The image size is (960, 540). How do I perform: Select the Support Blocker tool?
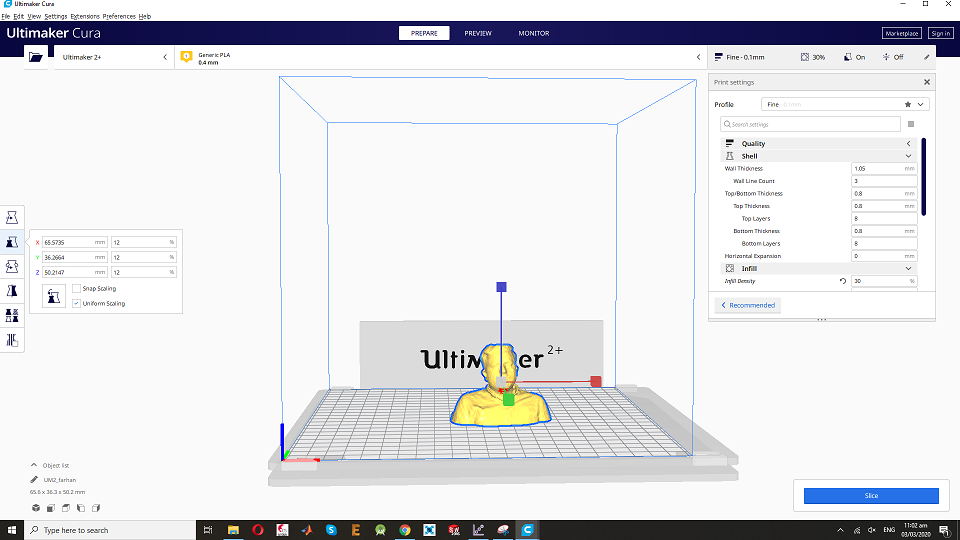click(12, 340)
